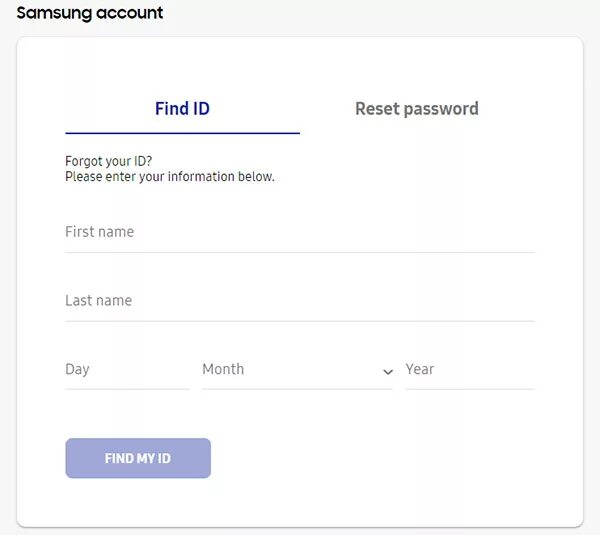The width and height of the screenshot is (600, 535).
Task: Click the 'First name' placeholder label
Action: [x=99, y=232]
